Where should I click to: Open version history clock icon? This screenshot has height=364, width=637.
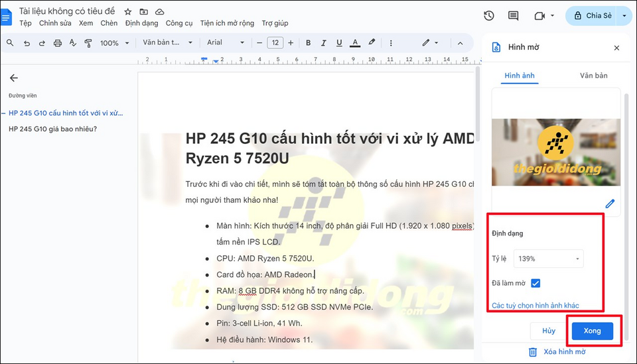(489, 16)
